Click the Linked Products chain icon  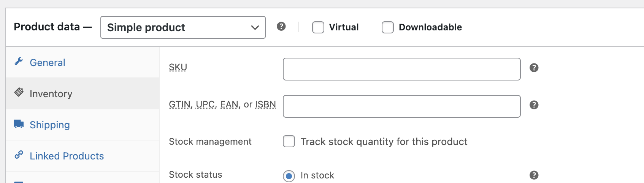point(19,155)
